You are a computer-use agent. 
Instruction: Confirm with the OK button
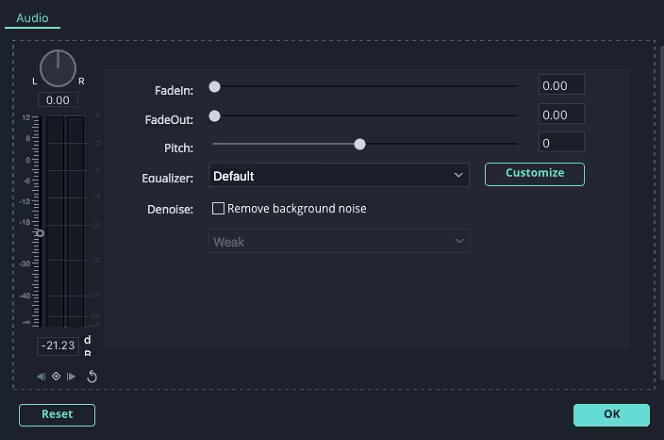click(x=611, y=414)
